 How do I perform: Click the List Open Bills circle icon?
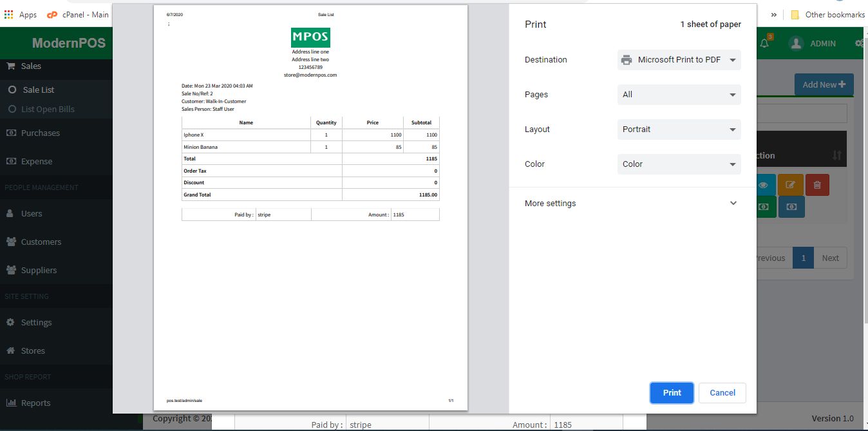(x=12, y=110)
